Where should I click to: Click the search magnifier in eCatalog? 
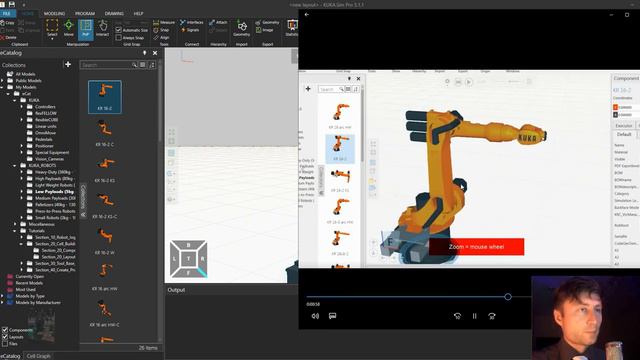pyautogui.click(x=134, y=65)
